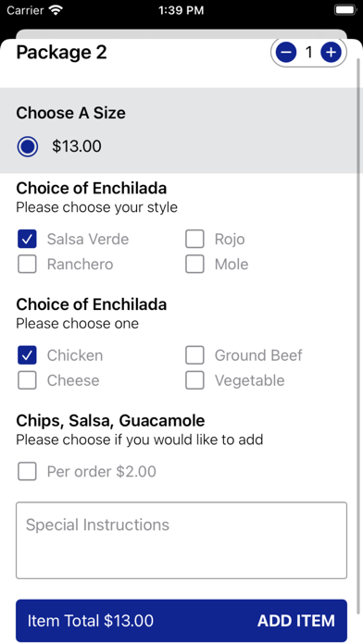Select the $13.00 size radio button
This screenshot has width=363, height=644.
pyautogui.click(x=28, y=146)
